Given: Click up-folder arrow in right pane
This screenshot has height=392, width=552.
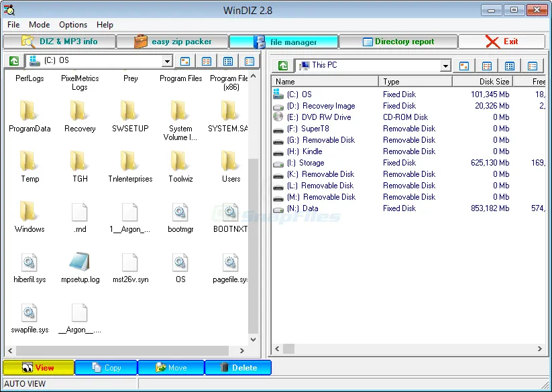Looking at the screenshot, I should [283, 66].
